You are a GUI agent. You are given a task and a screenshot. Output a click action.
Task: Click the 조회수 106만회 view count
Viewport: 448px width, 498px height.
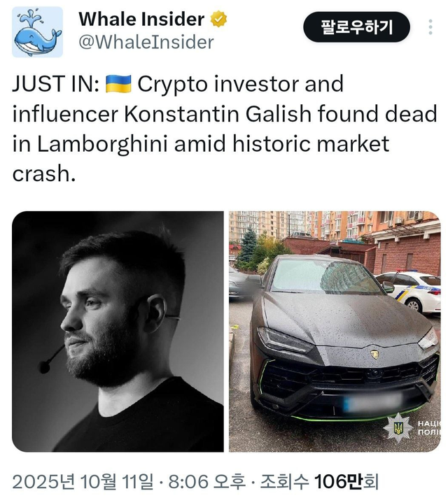(x=319, y=482)
